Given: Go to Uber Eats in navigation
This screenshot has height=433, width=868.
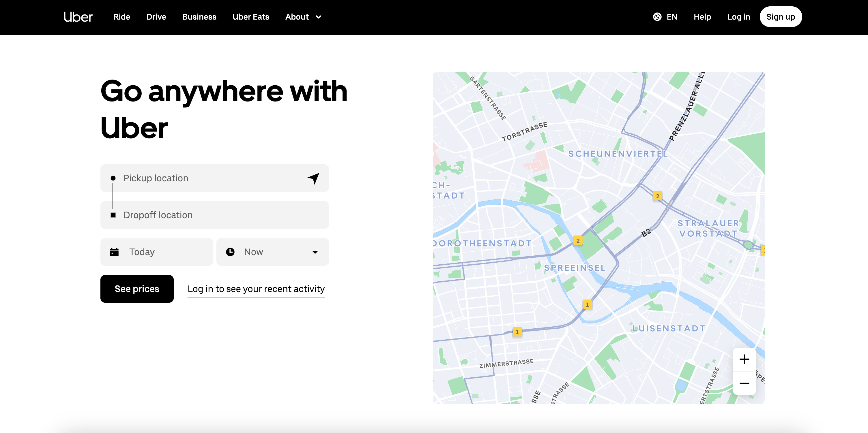Looking at the screenshot, I should click(x=251, y=17).
